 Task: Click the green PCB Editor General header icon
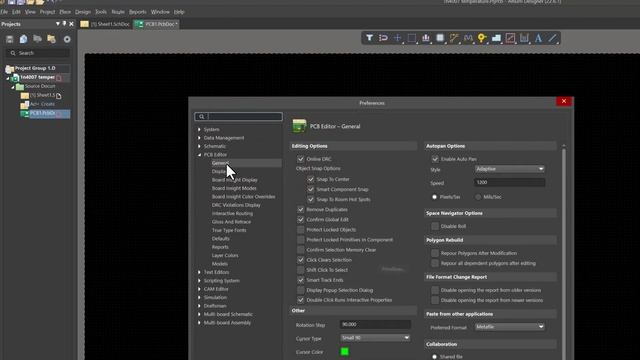tap(299, 126)
